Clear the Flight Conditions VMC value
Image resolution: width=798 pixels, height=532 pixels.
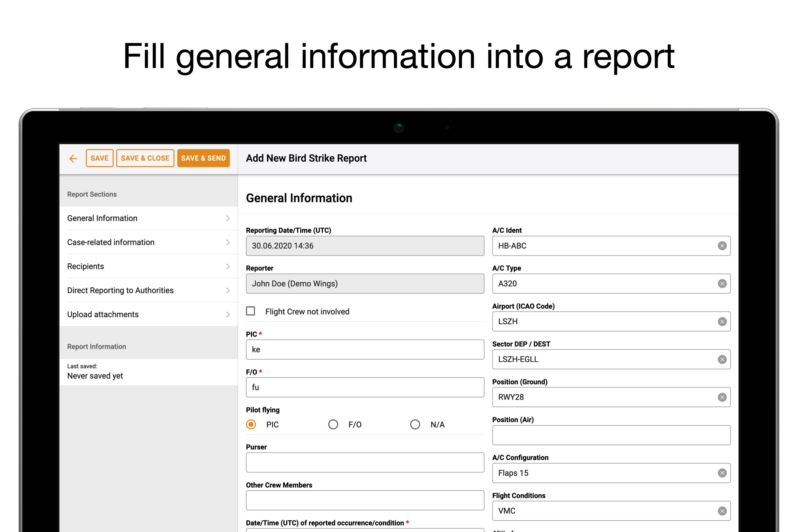tap(722, 511)
